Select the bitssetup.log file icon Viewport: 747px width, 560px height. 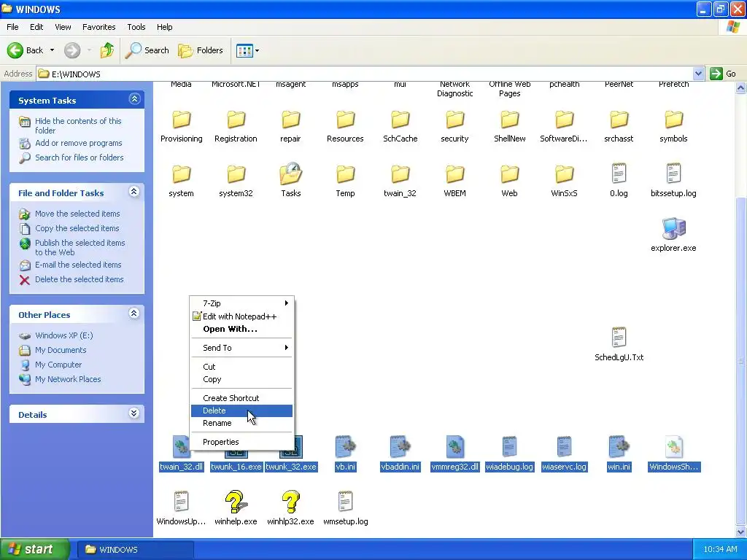coord(673,174)
